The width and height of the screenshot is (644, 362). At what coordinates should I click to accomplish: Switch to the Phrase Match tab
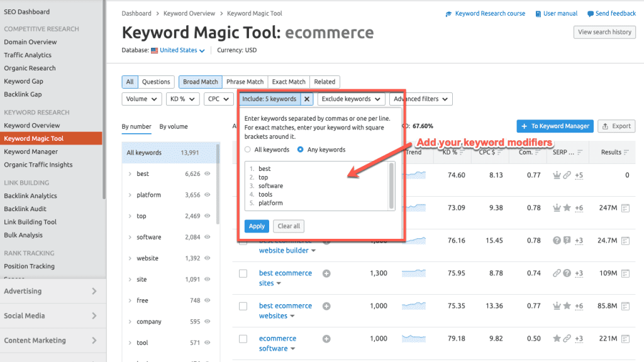pos(245,82)
